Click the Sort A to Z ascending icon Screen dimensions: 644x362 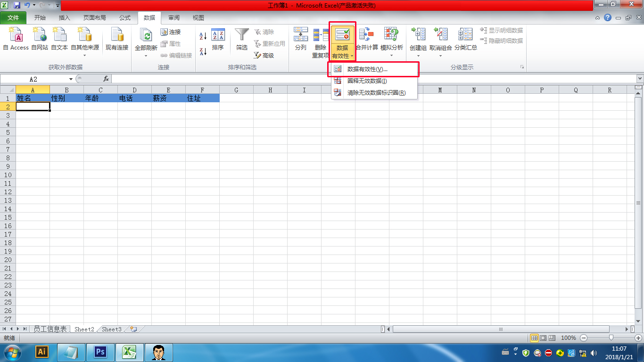point(203,36)
